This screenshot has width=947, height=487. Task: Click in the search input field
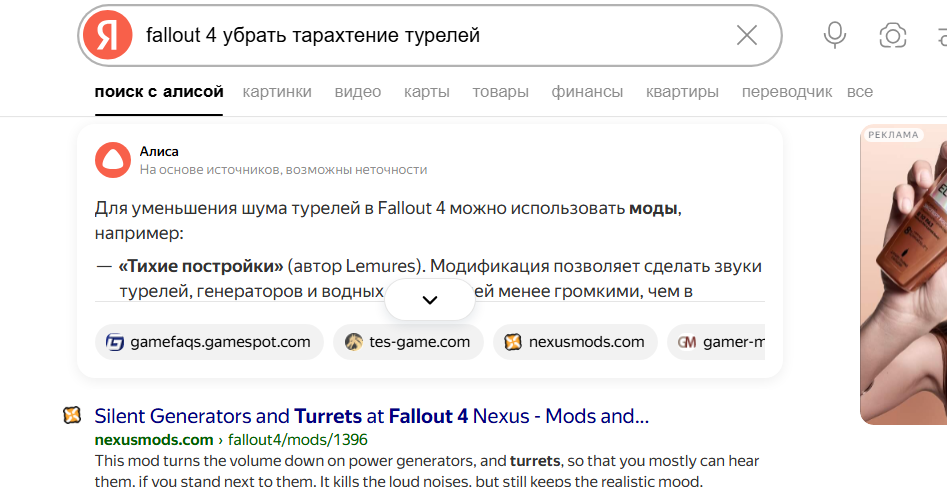pyautogui.click(x=430, y=36)
